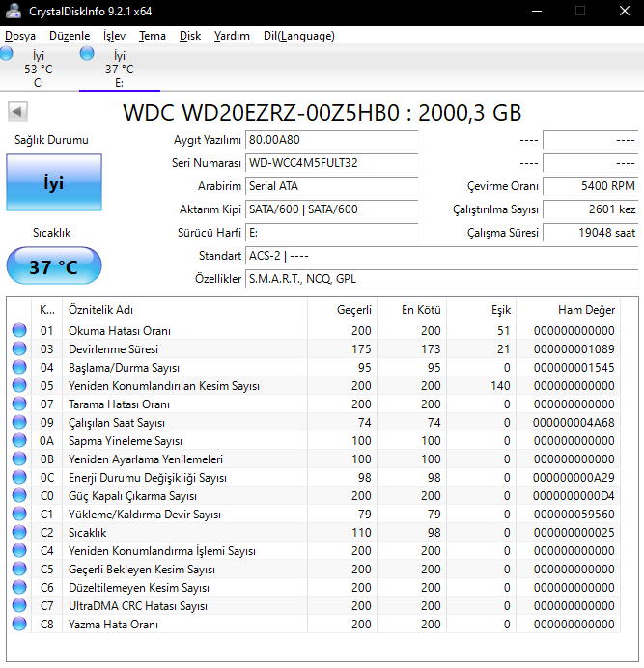Click status orb for Devirlenme Süresi
Image resolution: width=644 pixels, height=668 pixels.
click(x=19, y=348)
